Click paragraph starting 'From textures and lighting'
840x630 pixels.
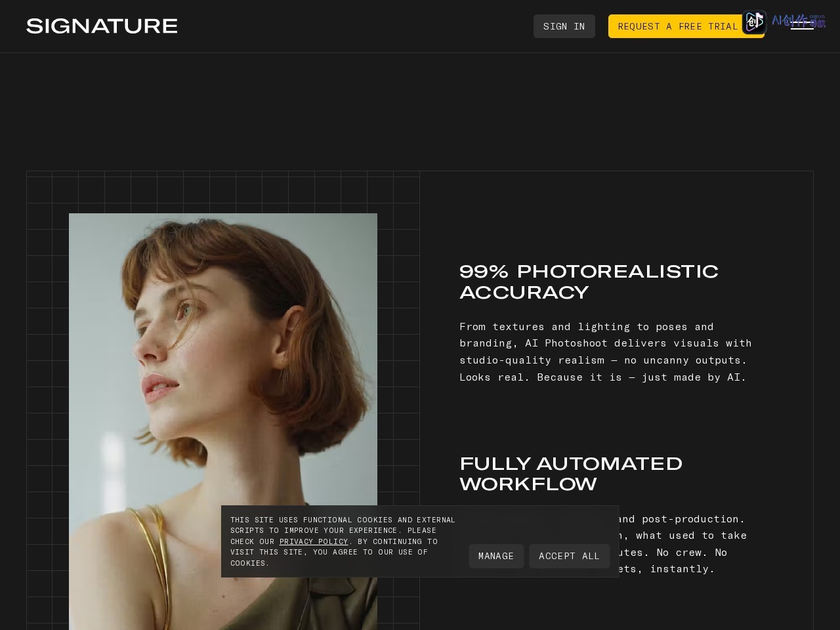[605, 352]
